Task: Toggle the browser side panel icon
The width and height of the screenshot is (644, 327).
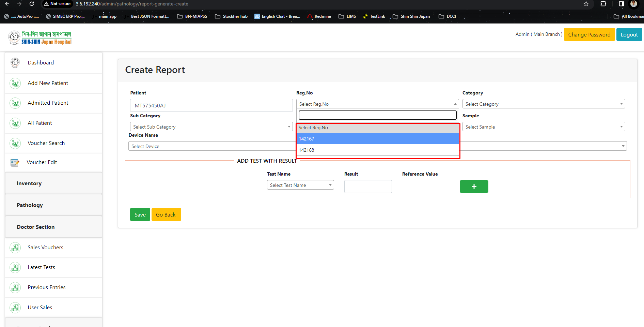Action: (622, 4)
